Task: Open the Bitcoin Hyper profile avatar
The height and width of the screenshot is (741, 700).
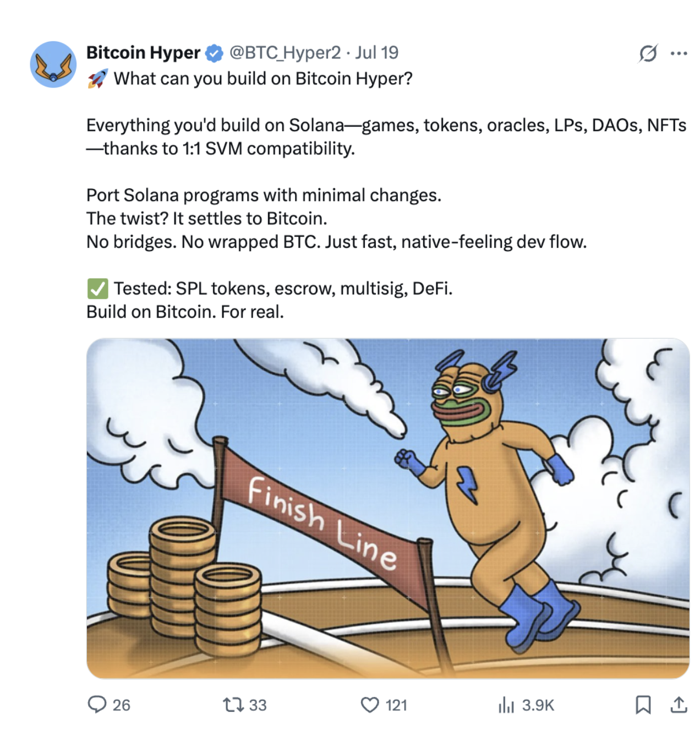Action: click(53, 64)
